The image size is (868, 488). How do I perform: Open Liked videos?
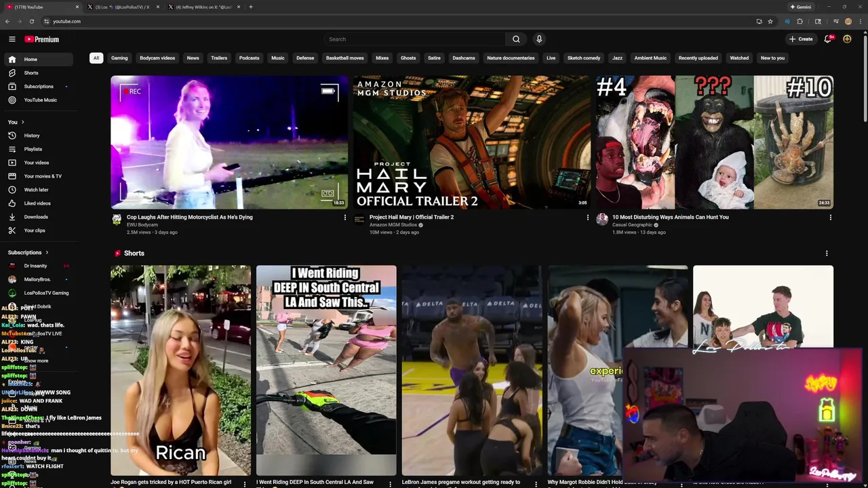pos(37,203)
